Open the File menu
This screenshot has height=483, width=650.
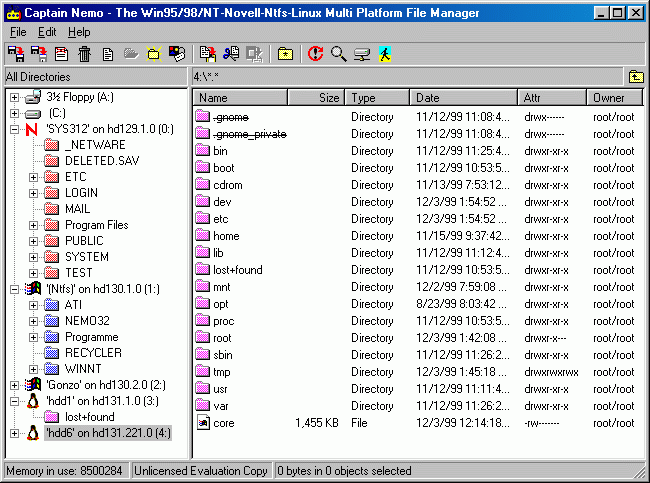click(18, 32)
